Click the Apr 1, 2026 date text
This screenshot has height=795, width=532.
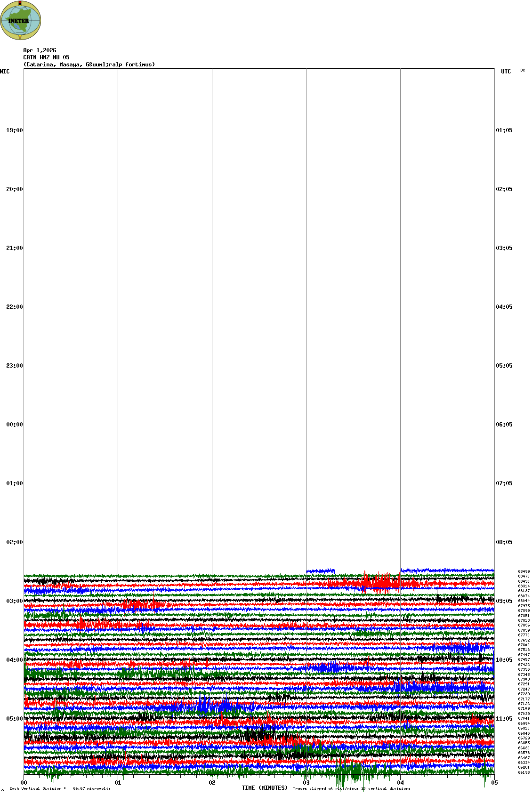tap(40, 50)
